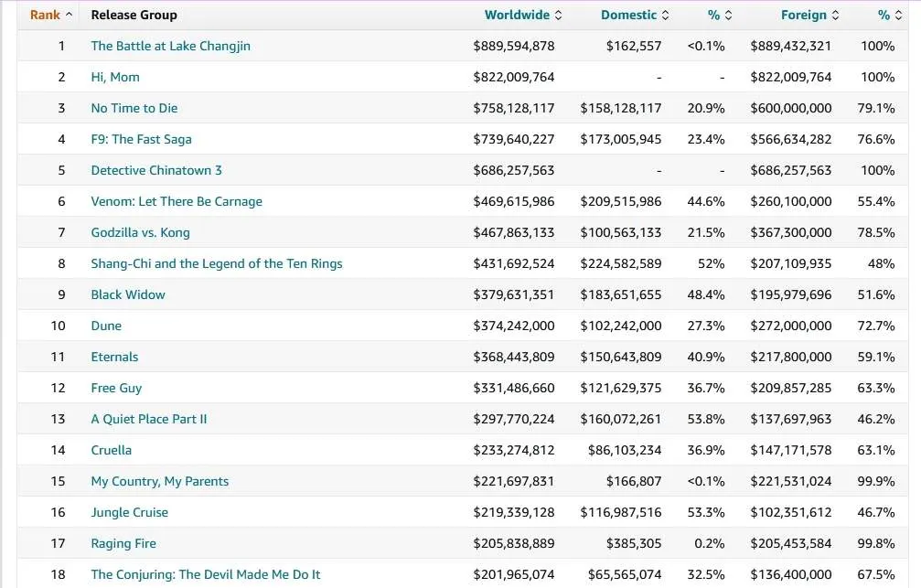Open Shang-Chi and the Legend of the Ten Rings

tap(217, 263)
